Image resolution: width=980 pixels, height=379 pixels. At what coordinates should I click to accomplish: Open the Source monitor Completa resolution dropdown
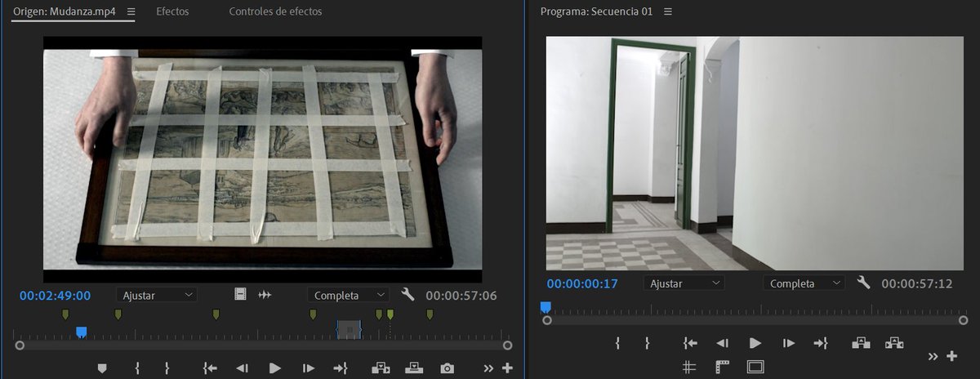point(349,295)
